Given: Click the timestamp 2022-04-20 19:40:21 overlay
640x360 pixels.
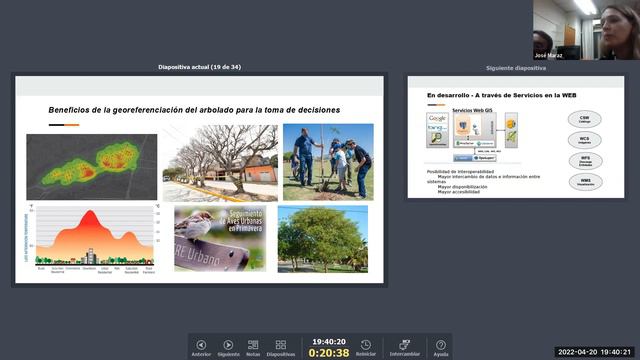Looking at the screenshot, I should point(594,352).
